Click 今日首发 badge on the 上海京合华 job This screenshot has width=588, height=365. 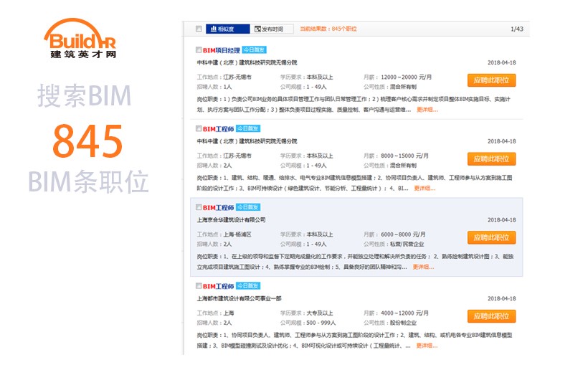pyautogui.click(x=248, y=207)
